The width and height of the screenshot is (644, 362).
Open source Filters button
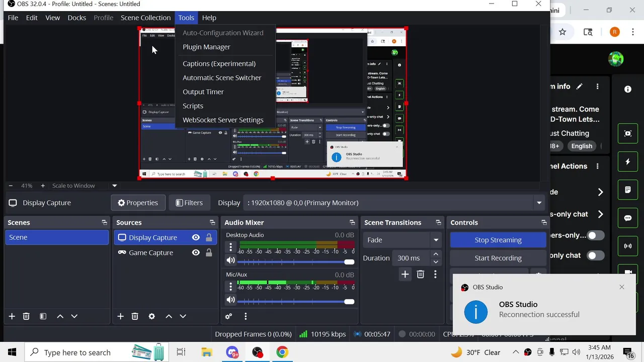189,203
